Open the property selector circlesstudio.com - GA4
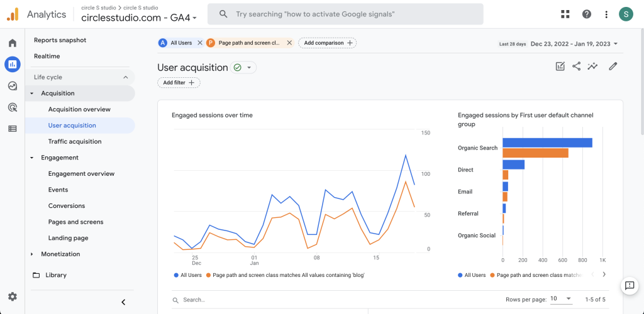Viewport: 644px width, 314px height. coord(139,18)
